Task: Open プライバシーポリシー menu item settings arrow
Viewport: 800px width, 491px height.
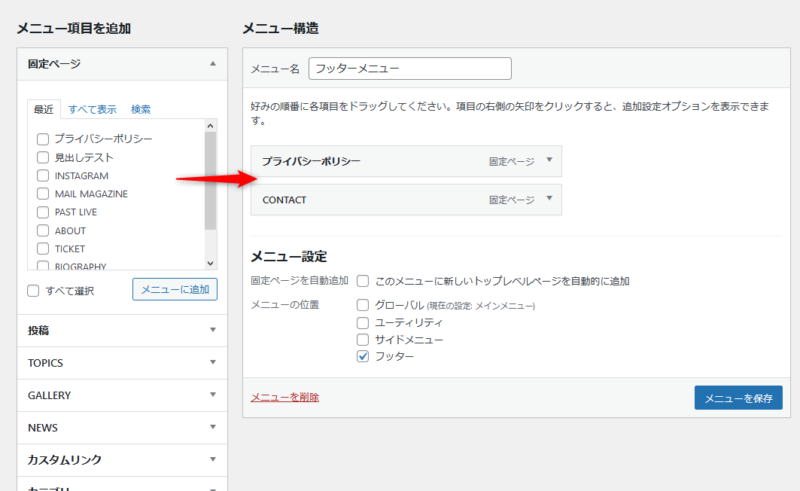Action: coord(549,161)
